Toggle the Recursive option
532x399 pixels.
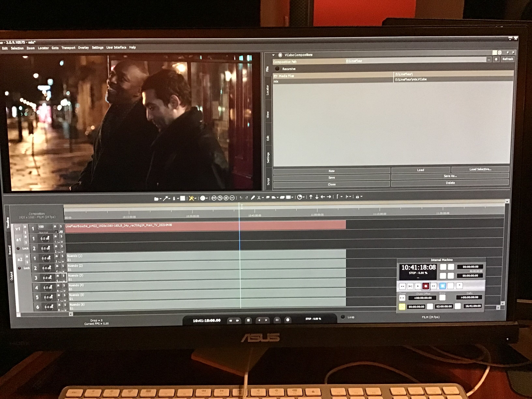click(x=277, y=69)
